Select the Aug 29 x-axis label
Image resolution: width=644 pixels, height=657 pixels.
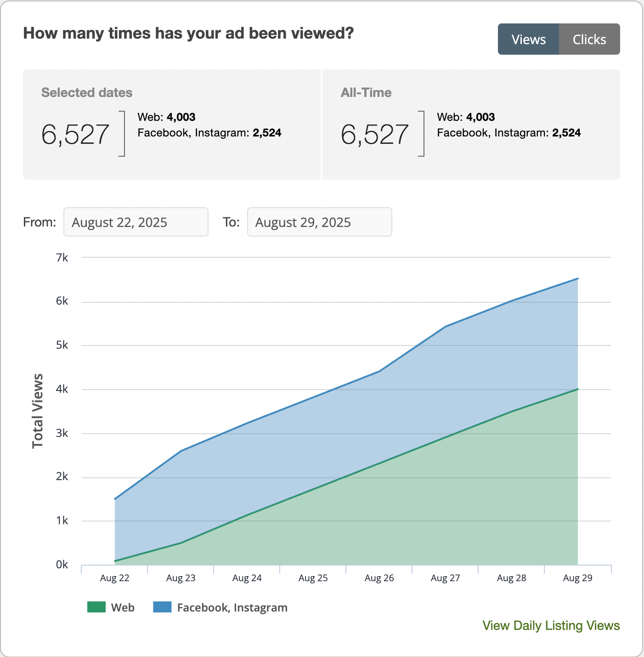tap(577, 578)
